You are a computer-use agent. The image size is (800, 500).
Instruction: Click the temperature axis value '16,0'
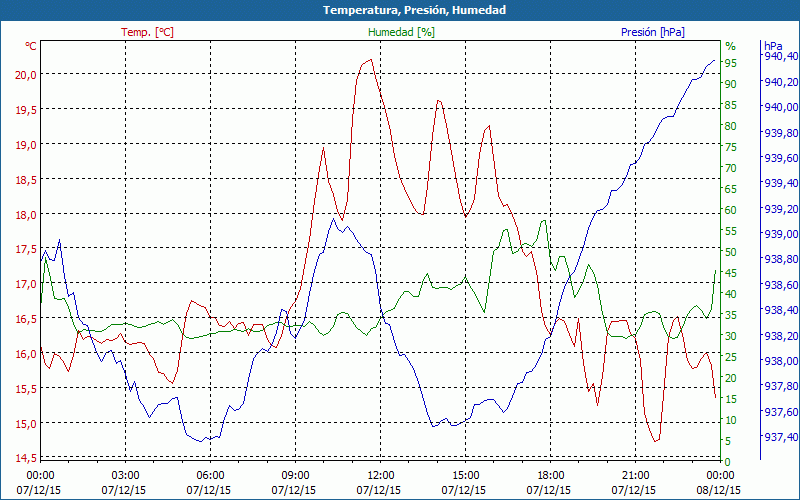point(26,354)
